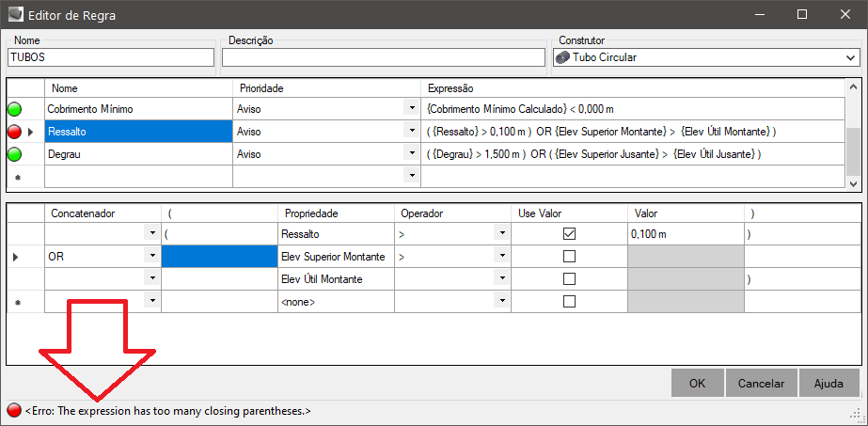The image size is (868, 426).
Task: Click Propriedade cell <none>
Action: [336, 302]
